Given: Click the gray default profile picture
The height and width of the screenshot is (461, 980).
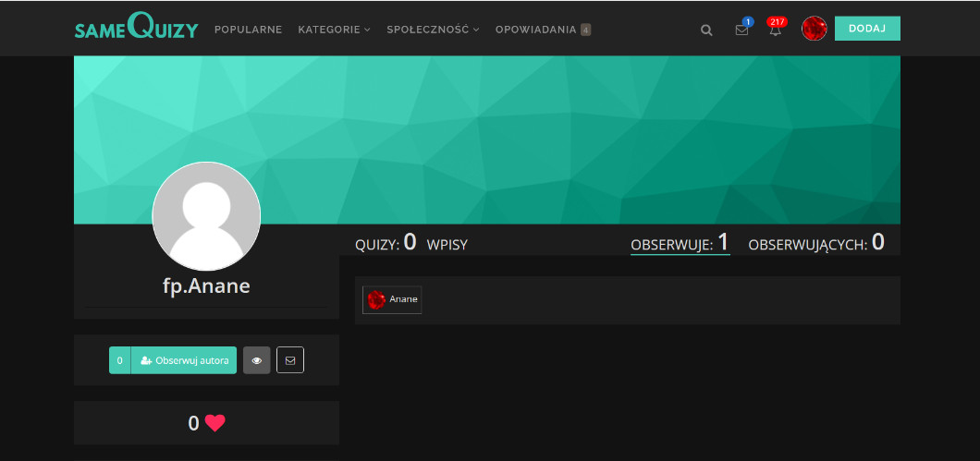Looking at the screenshot, I should pos(206,216).
